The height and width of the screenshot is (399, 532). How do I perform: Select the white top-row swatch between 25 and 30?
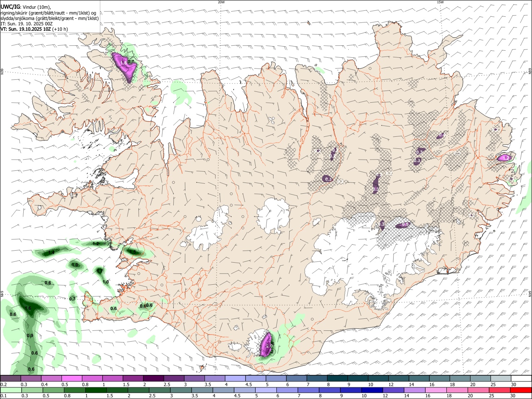click(501, 378)
